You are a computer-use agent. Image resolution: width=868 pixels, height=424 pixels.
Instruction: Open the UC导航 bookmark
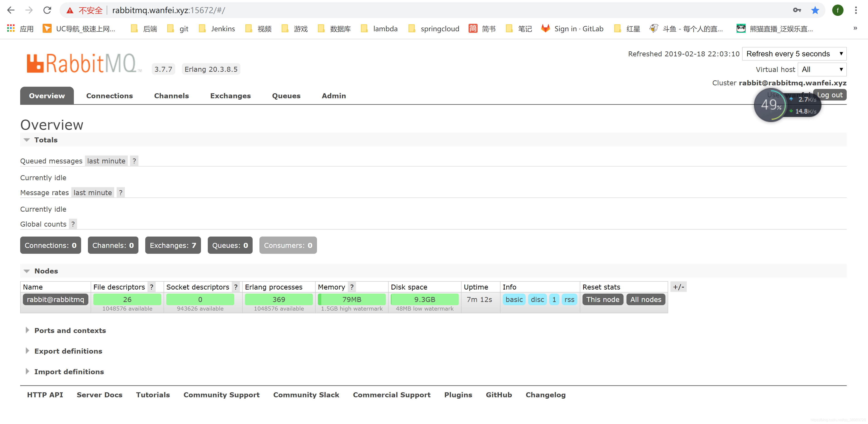click(x=79, y=29)
